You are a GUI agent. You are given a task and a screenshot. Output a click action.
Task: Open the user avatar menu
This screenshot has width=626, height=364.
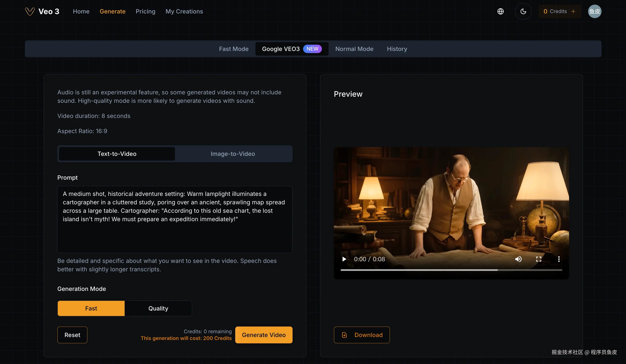point(594,11)
